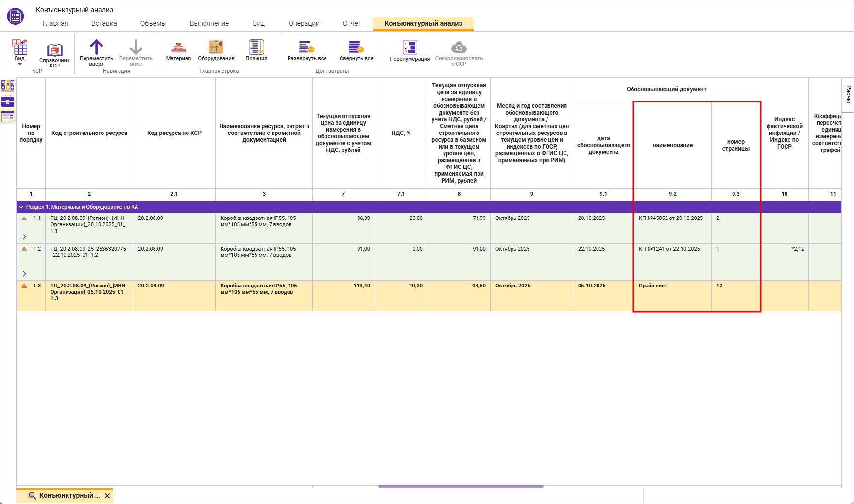The width and height of the screenshot is (854, 504).
Task: Click the Позиция toolbar icon
Action: click(x=256, y=48)
